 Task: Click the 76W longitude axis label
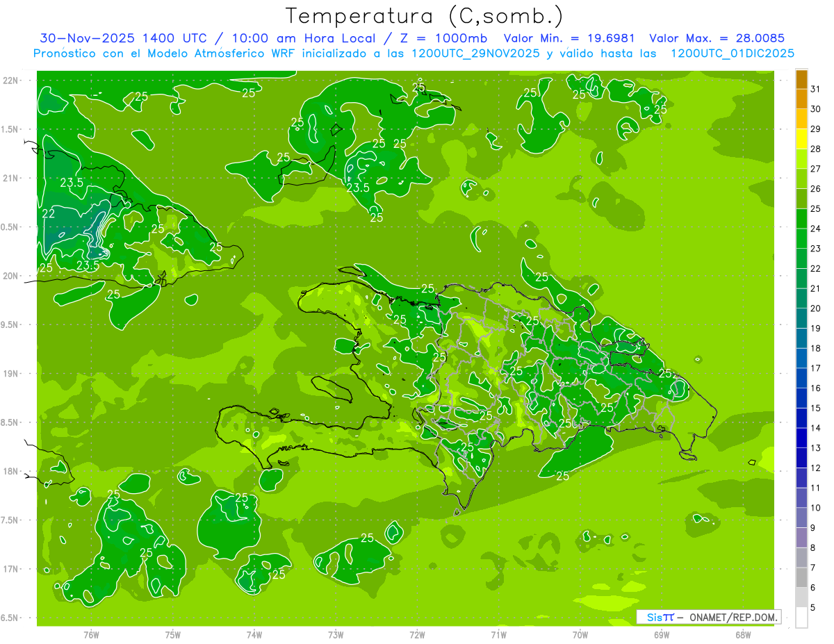tap(91, 635)
